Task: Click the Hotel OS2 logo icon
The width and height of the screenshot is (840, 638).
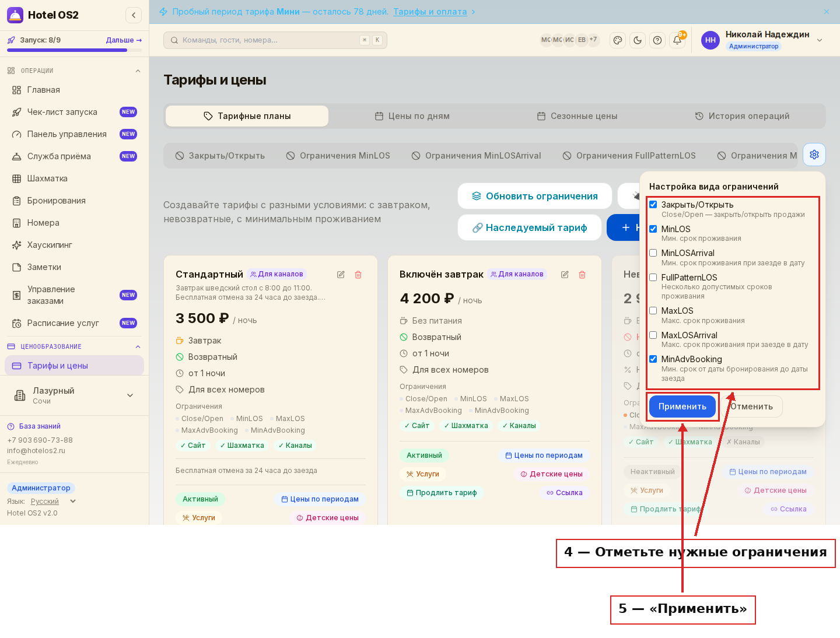Action: (15, 15)
